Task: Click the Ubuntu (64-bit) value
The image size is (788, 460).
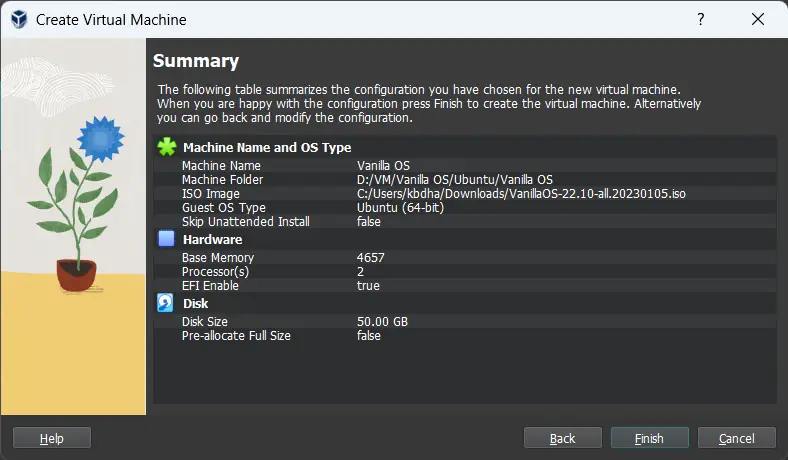Action: [x=400, y=208]
